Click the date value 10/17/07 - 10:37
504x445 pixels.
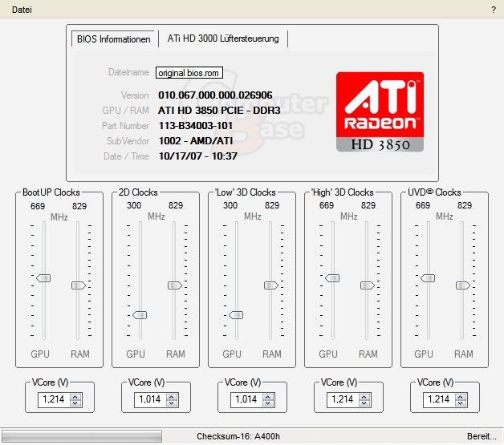pyautogui.click(x=198, y=156)
